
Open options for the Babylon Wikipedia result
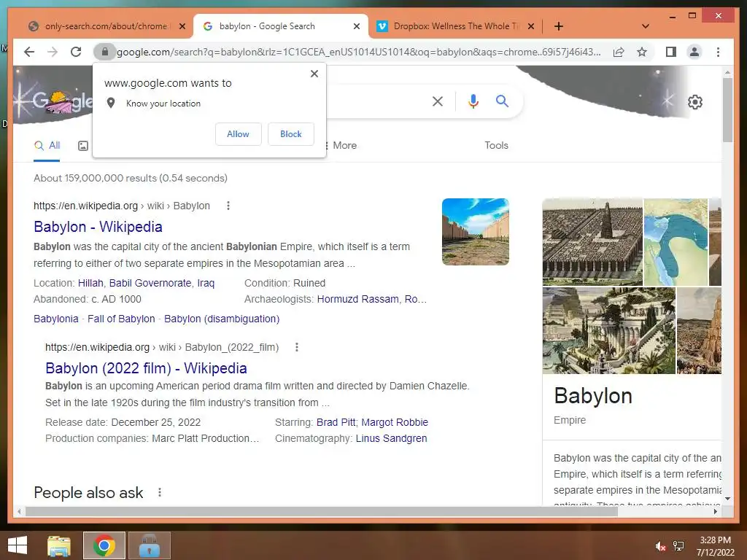(x=228, y=206)
